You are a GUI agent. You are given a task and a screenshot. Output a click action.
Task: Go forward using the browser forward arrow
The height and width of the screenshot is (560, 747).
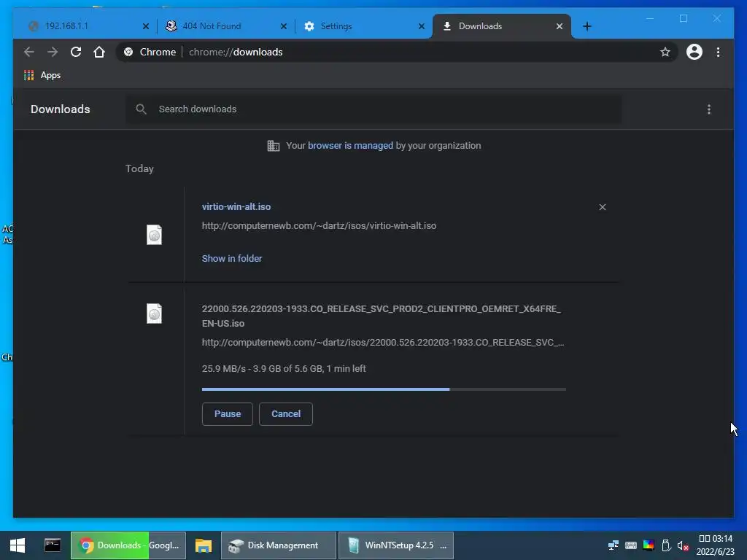pos(53,52)
